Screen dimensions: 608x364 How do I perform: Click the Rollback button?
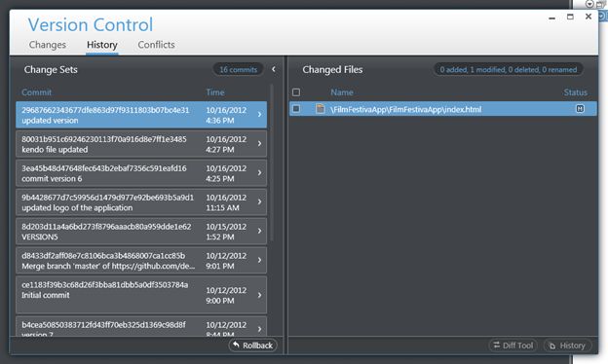252,346
